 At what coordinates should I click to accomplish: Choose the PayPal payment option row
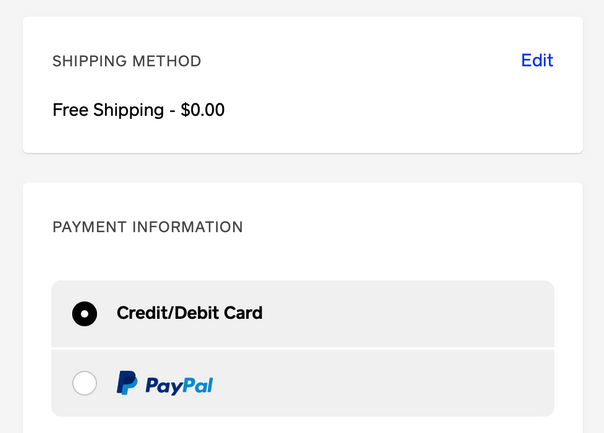coord(303,383)
